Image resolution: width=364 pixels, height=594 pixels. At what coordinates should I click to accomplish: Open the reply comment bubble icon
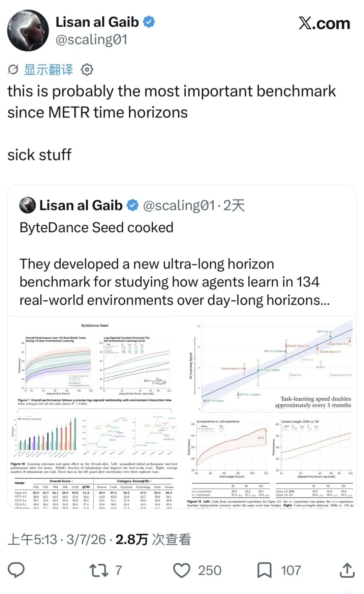16,570
